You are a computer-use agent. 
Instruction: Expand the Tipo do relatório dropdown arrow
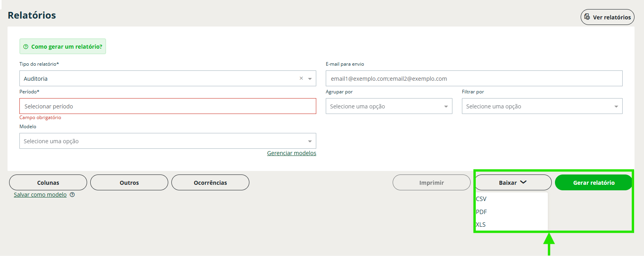click(310, 79)
